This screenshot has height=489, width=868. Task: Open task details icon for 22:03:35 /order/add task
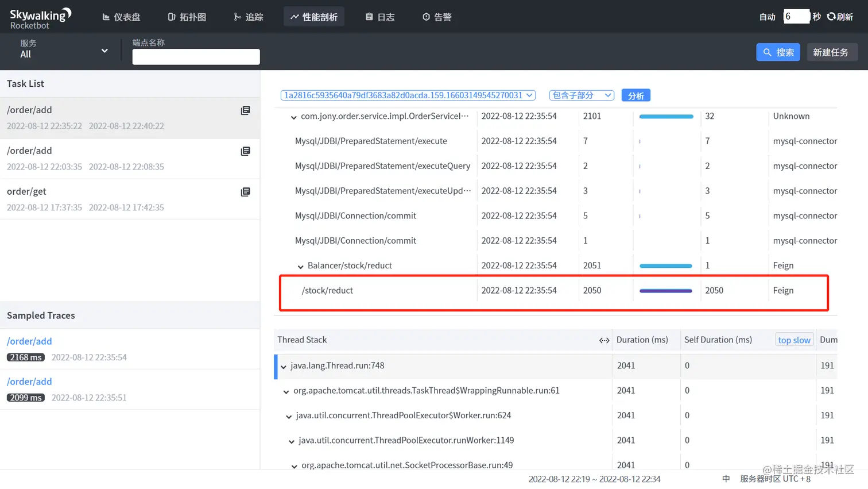pyautogui.click(x=245, y=151)
